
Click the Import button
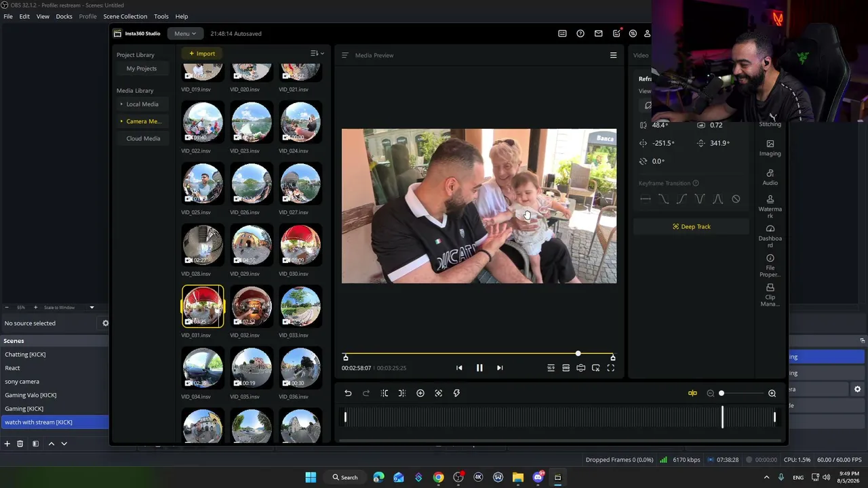click(202, 54)
